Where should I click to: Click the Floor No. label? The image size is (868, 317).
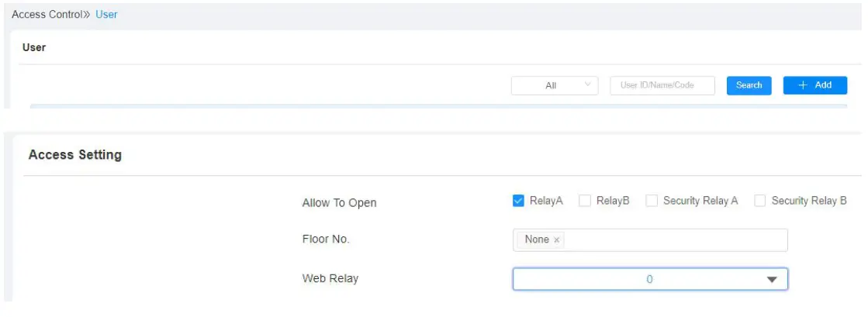tap(326, 239)
